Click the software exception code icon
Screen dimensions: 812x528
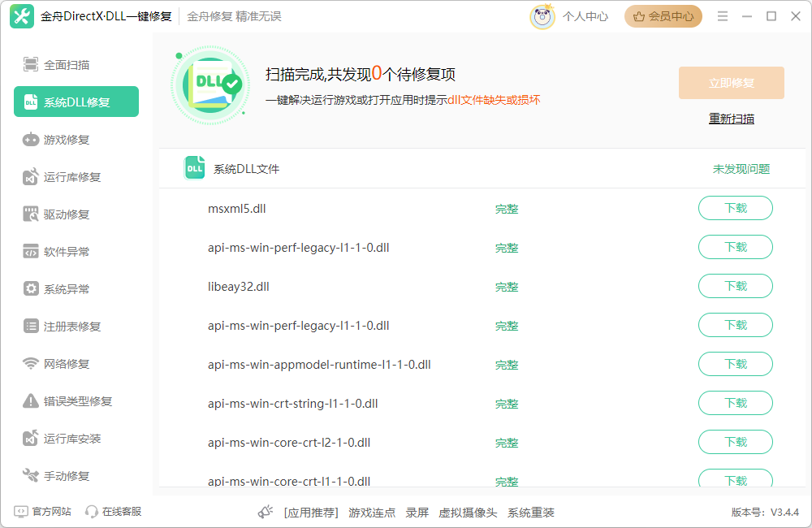(31, 252)
